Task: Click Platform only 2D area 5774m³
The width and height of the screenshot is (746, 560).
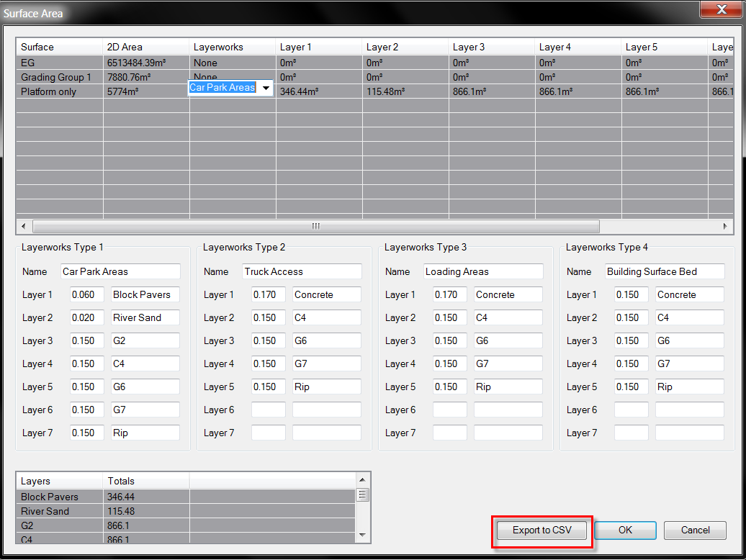Action: tap(122, 91)
